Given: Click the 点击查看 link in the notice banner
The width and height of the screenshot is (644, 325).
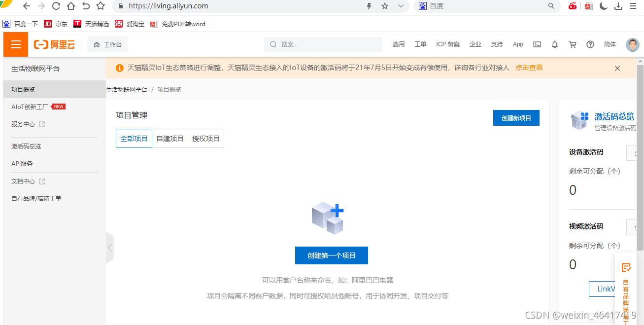Looking at the screenshot, I should click(529, 68).
